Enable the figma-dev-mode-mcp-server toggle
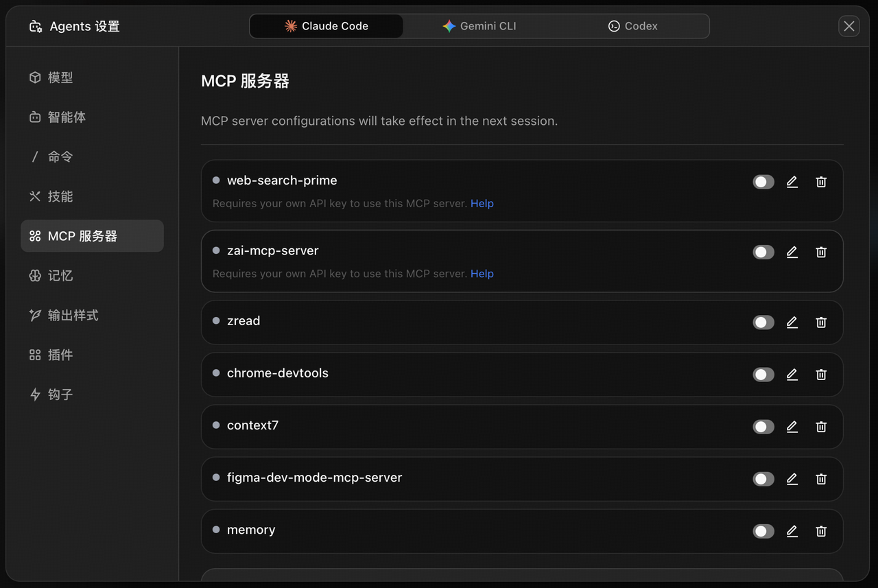878x588 pixels. pos(763,479)
